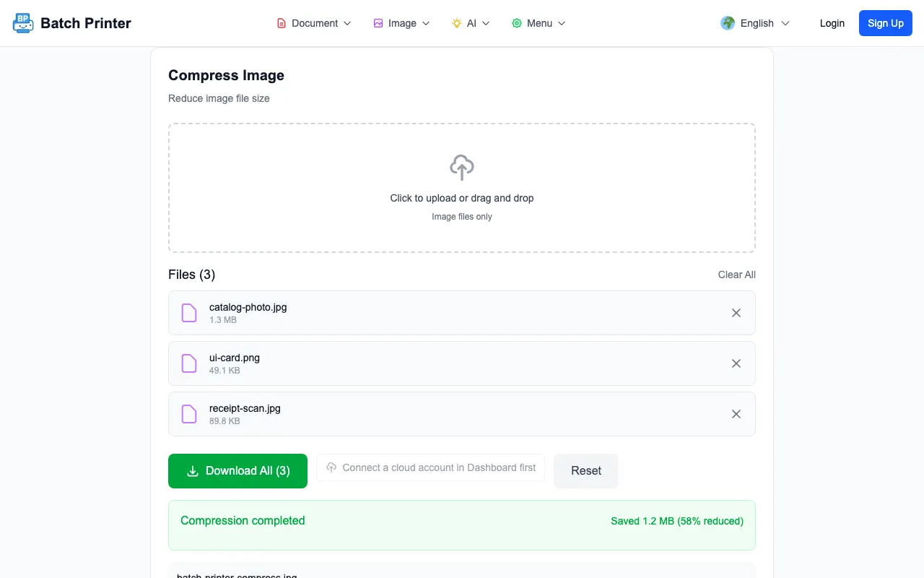This screenshot has height=578, width=924.
Task: Click the lightbulb AI icon in navbar
Action: [x=457, y=23]
